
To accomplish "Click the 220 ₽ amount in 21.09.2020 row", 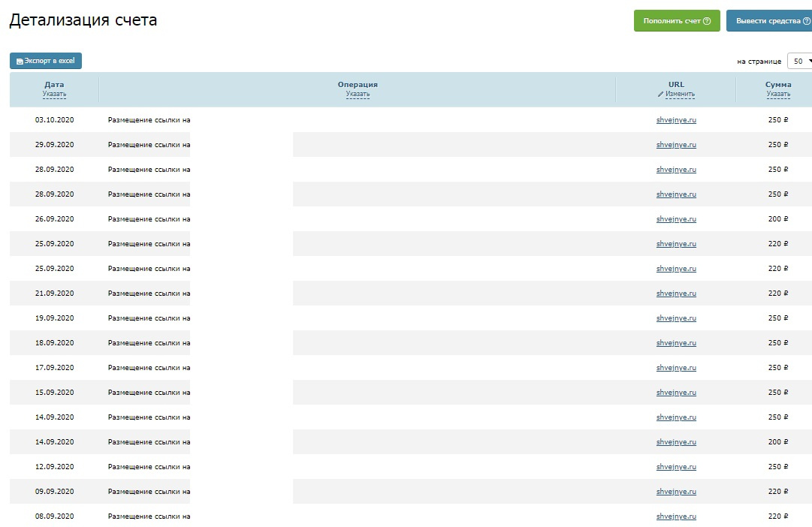I will tap(777, 293).
